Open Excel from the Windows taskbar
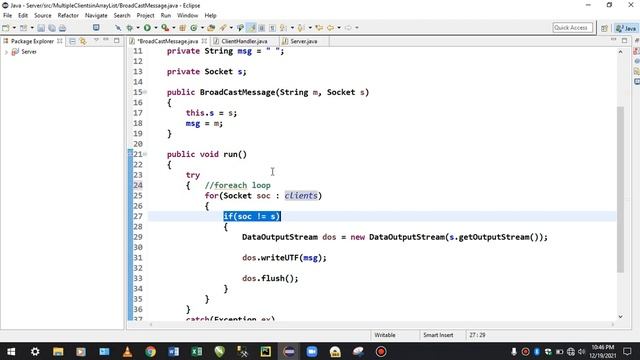This screenshot has width=640, height=360. tap(197, 351)
